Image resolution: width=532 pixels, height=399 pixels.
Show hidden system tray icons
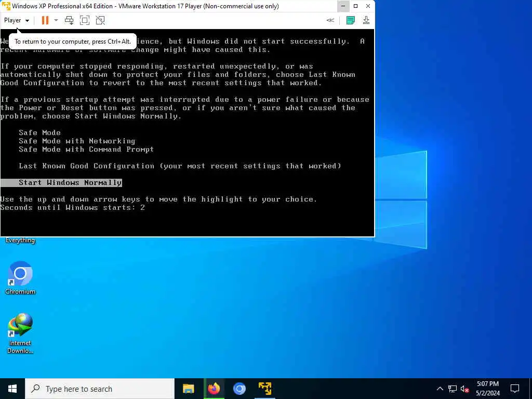point(440,389)
